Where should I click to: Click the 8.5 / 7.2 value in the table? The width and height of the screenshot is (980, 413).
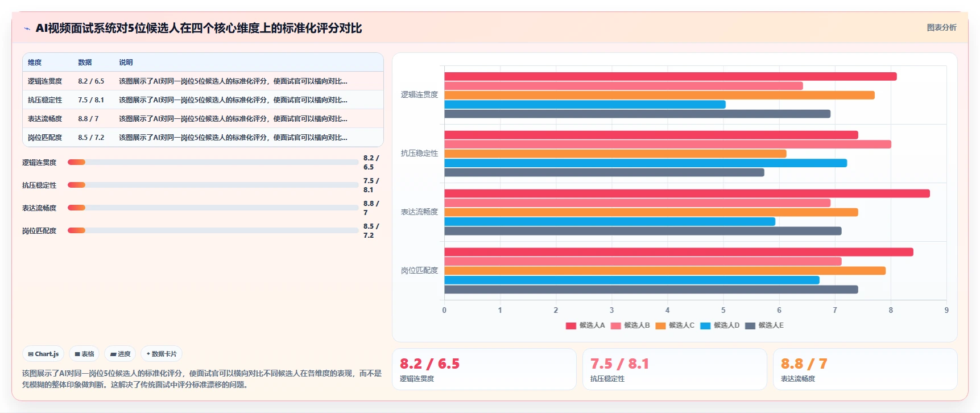click(x=91, y=138)
